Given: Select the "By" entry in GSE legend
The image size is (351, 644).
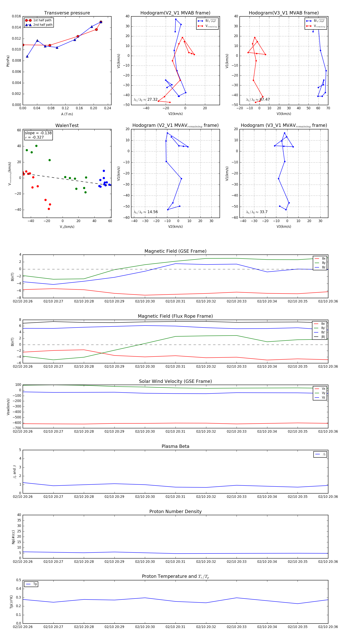Looking at the screenshot, I should click(x=320, y=263).
